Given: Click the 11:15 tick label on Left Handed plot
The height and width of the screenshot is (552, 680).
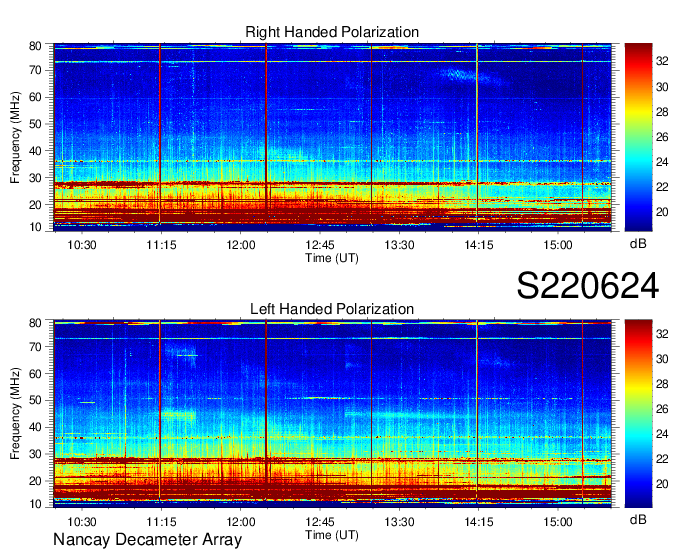Looking at the screenshot, I should (161, 522).
